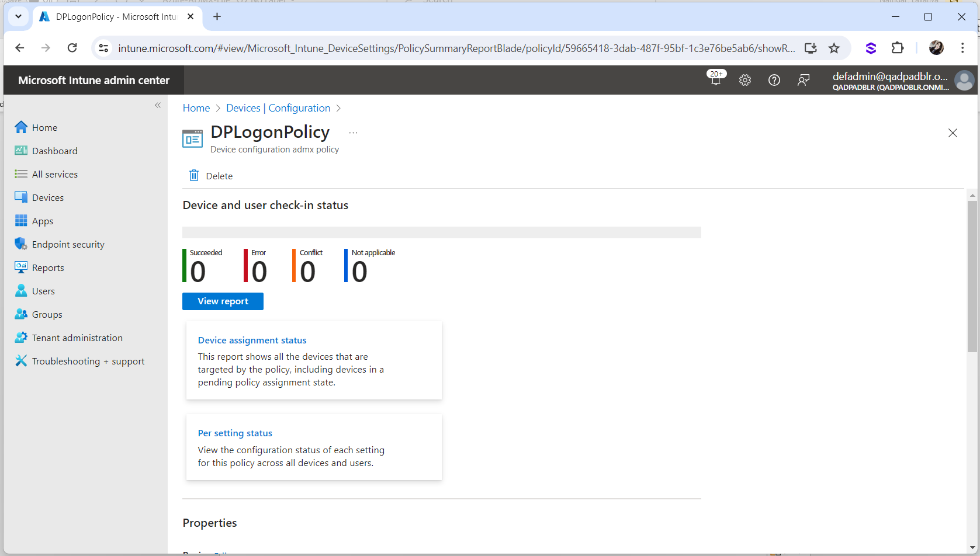Open the account avatar menu

964,80
